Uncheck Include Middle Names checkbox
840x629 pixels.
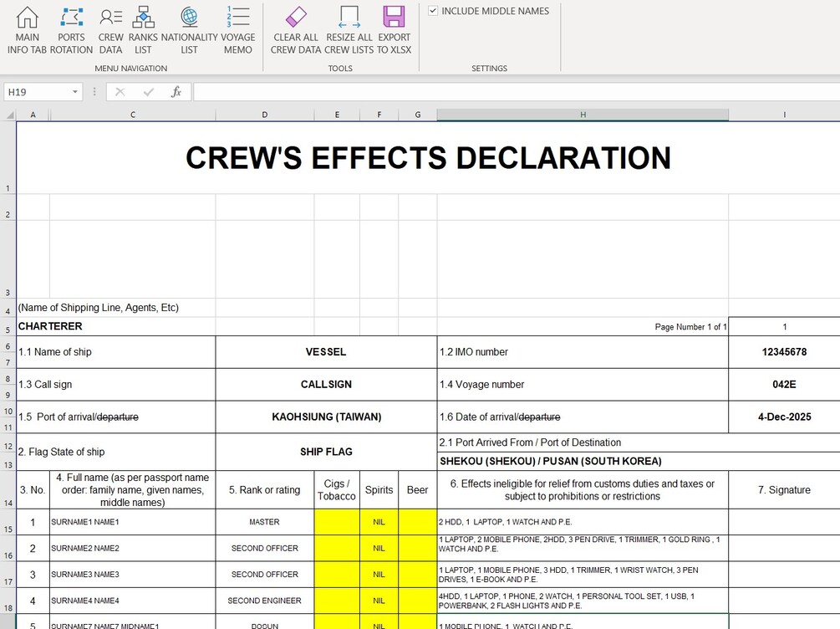point(433,11)
